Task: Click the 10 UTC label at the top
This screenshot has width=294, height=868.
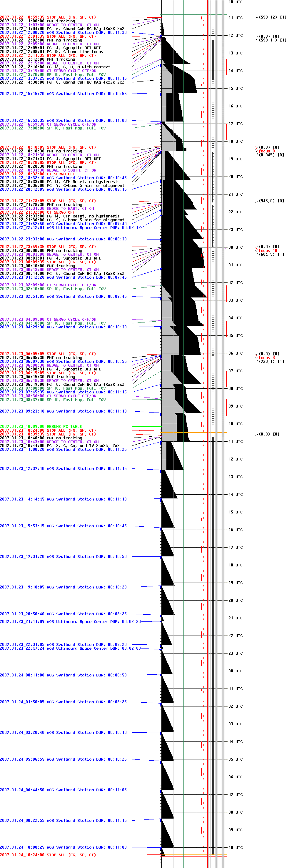Action: click(235, 2)
